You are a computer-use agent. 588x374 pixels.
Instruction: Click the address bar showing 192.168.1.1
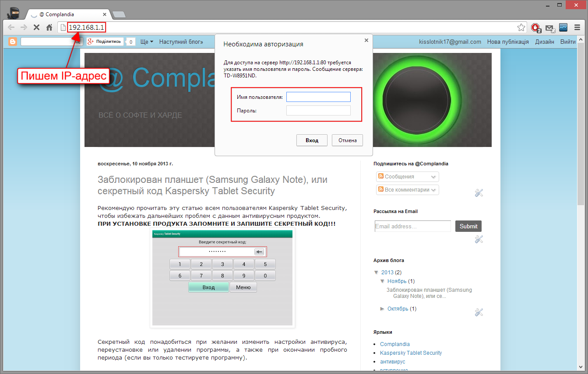coord(291,28)
